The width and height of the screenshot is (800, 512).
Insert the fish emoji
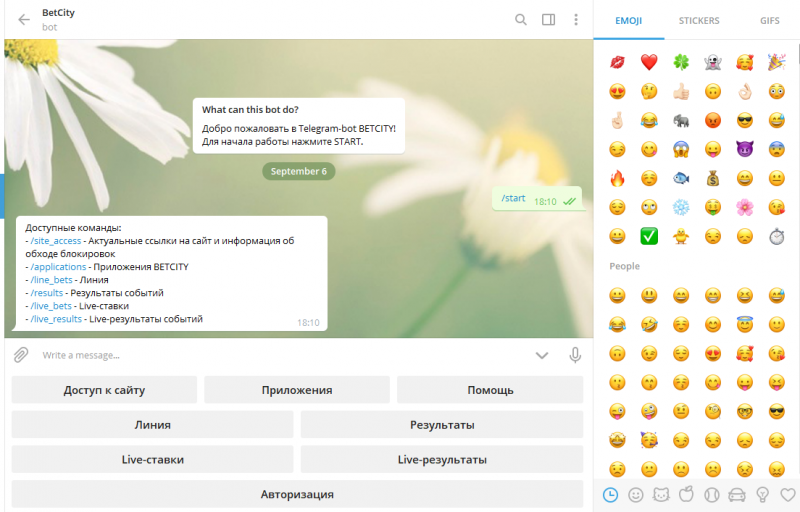[681, 178]
